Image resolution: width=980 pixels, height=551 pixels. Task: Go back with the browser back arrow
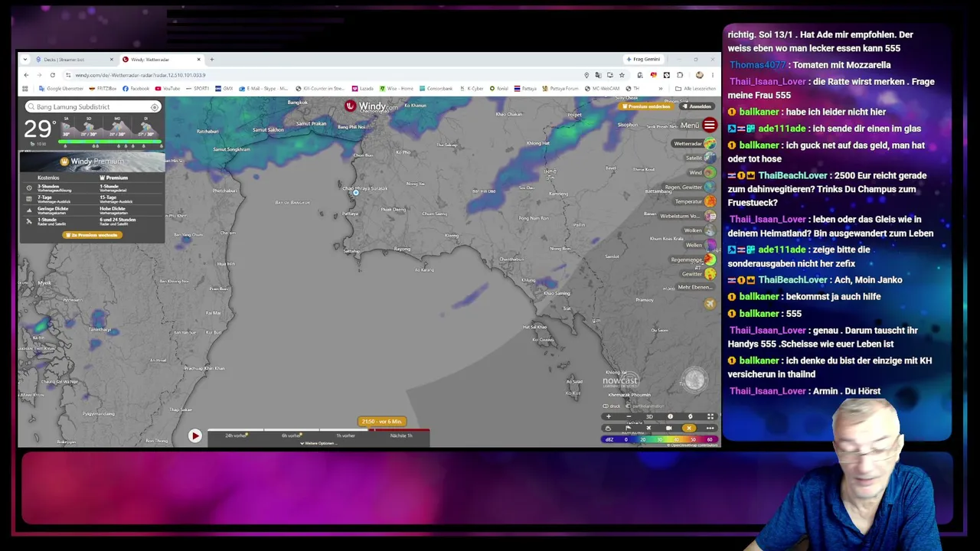tap(26, 75)
